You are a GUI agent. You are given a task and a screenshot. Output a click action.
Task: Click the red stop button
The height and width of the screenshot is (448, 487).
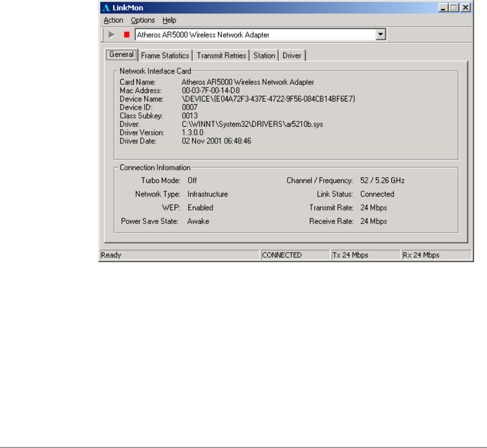127,34
